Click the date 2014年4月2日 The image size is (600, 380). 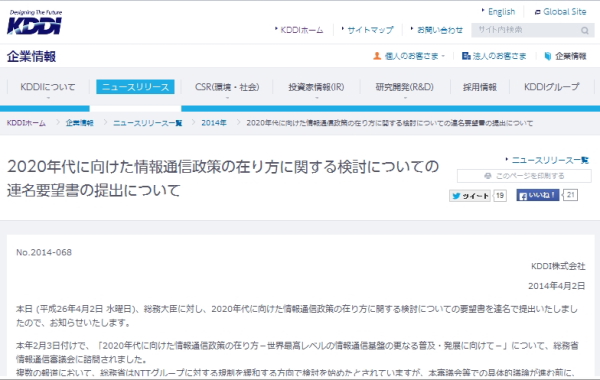(x=557, y=286)
